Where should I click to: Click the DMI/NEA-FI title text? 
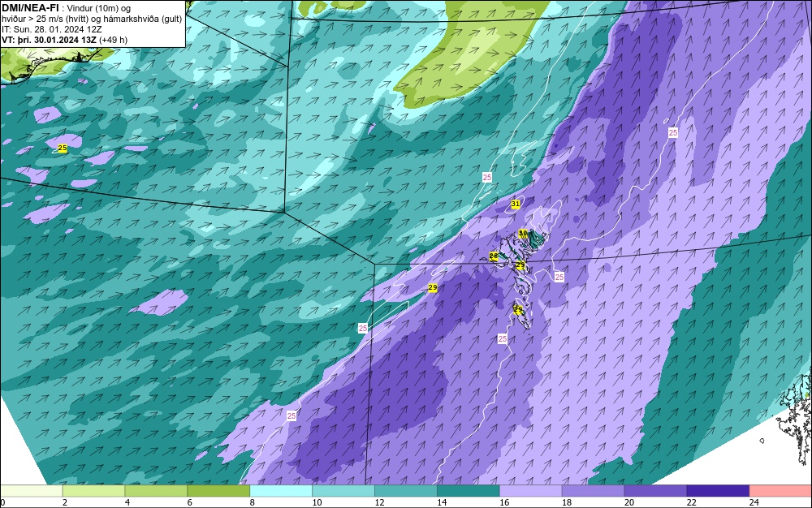point(30,8)
